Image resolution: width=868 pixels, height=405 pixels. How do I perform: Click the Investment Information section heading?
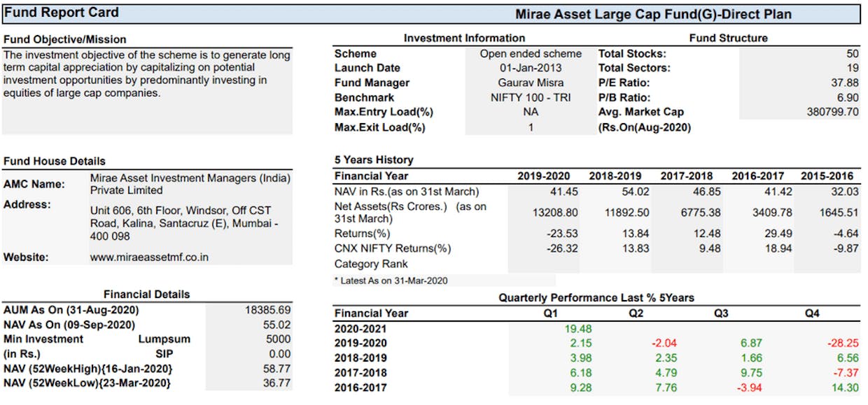464,38
